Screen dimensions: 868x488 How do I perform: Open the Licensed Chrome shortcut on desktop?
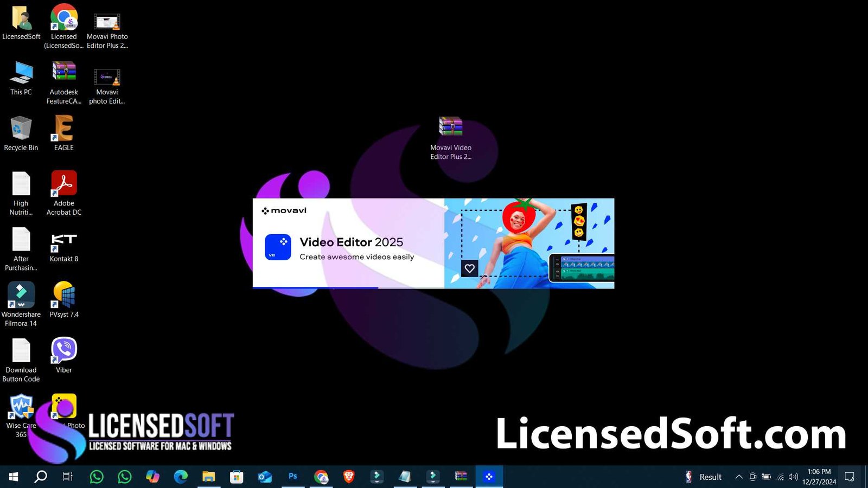coord(64,25)
